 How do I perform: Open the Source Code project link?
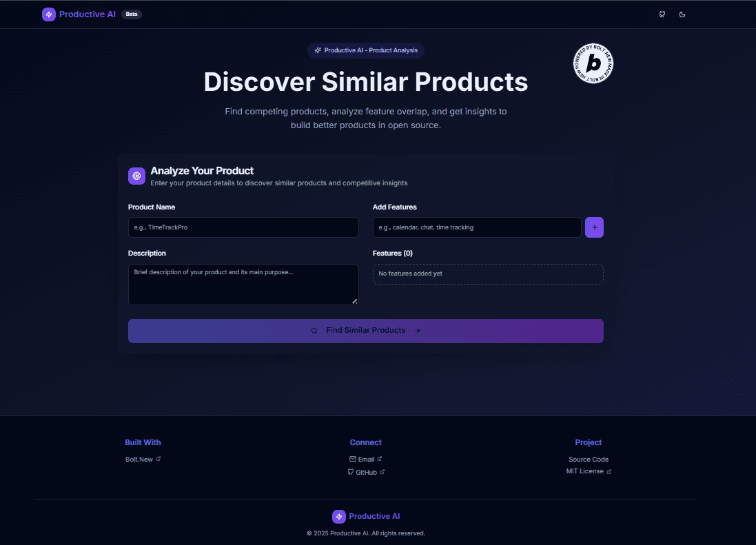click(589, 460)
